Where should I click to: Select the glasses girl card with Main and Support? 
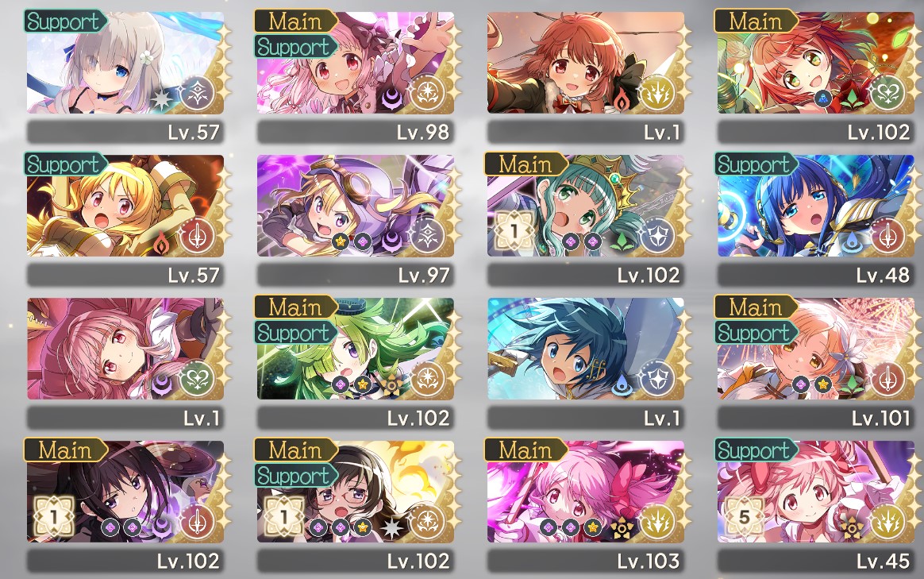click(x=356, y=492)
